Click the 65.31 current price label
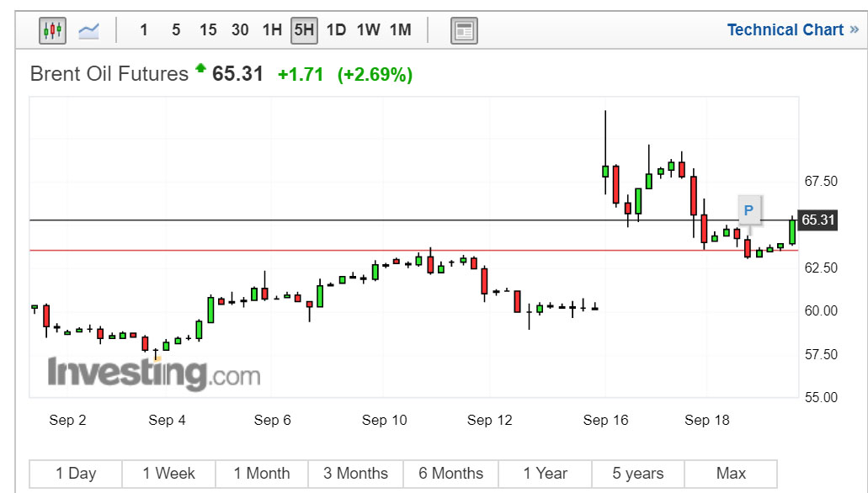Screen dimensions: 868x493 (818, 220)
